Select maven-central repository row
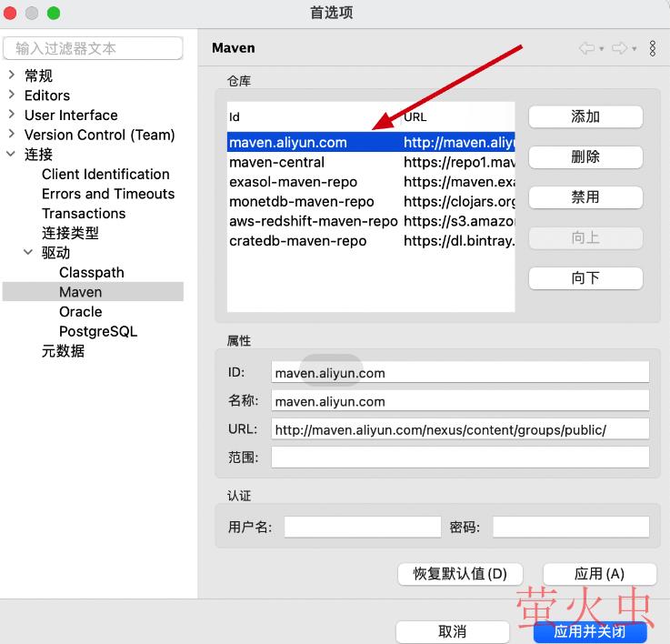This screenshot has height=644, width=670. (276, 162)
